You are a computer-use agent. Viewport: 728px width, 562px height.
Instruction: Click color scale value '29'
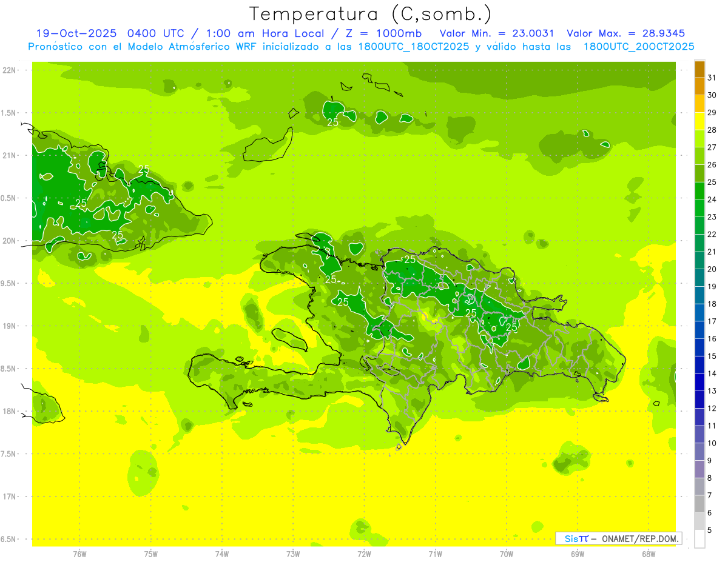click(x=712, y=113)
